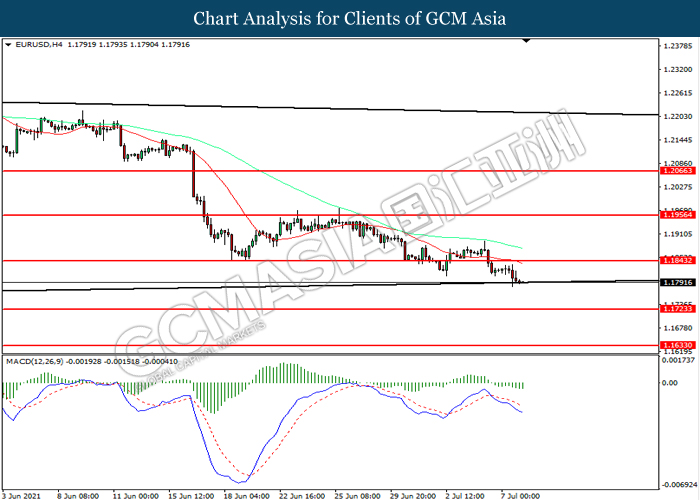
Task: Select the 1.16330 red price label
Action: pos(678,345)
